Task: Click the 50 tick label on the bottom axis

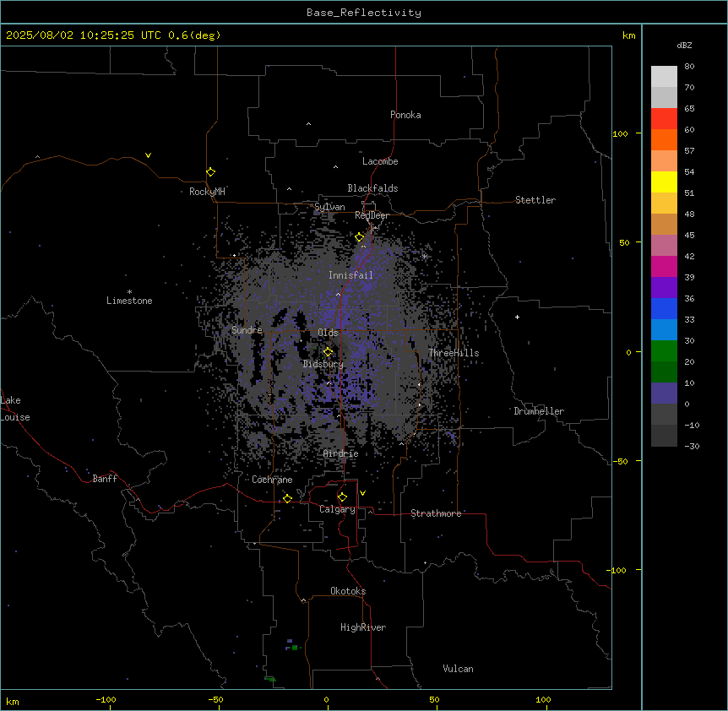Action: click(434, 700)
